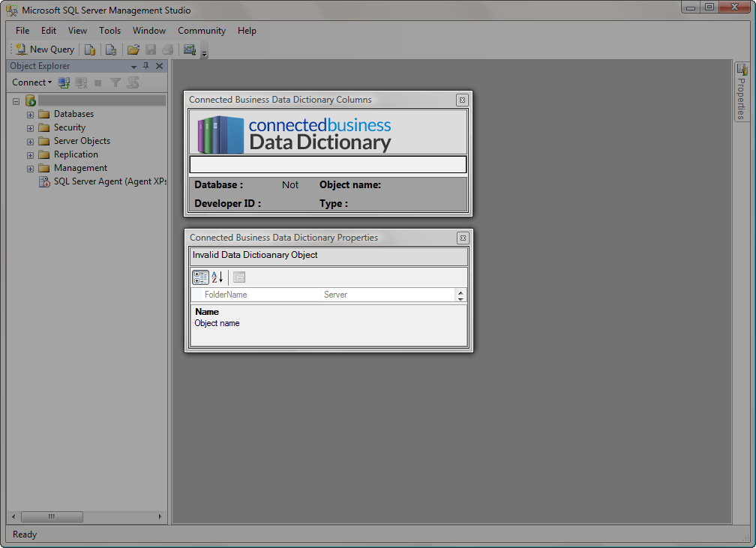Close the Data Dictionary Columns window
Image resolution: width=756 pixels, height=548 pixels.
462,100
